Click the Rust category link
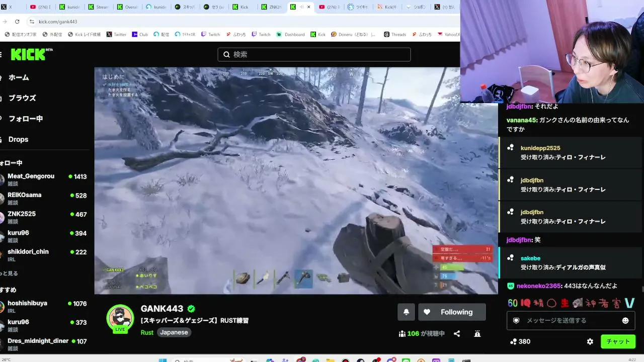 pyautogui.click(x=147, y=332)
